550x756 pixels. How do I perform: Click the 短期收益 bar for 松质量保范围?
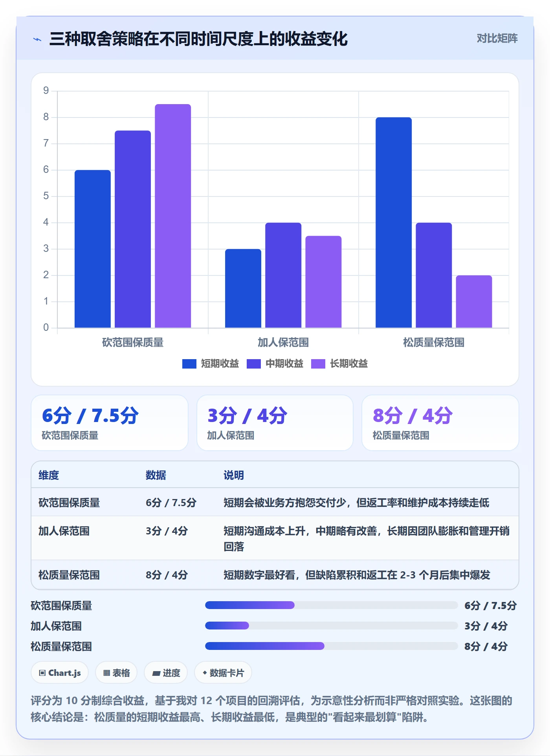point(394,222)
